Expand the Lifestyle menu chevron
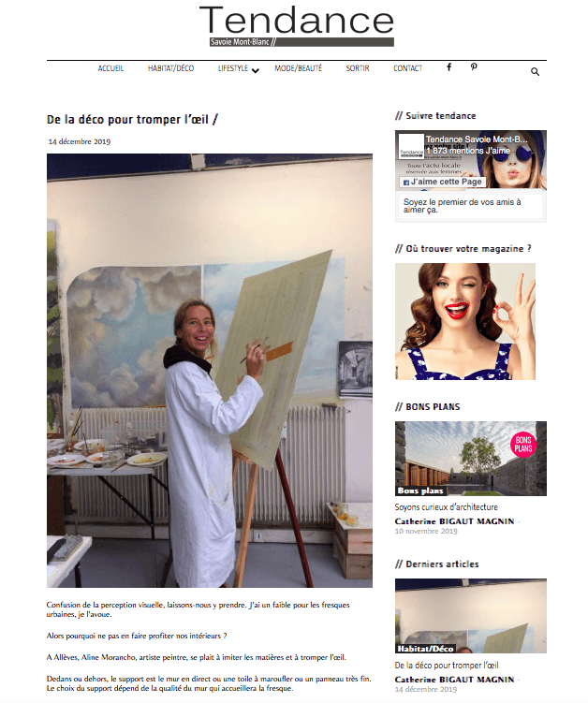The width and height of the screenshot is (588, 703). coord(256,70)
